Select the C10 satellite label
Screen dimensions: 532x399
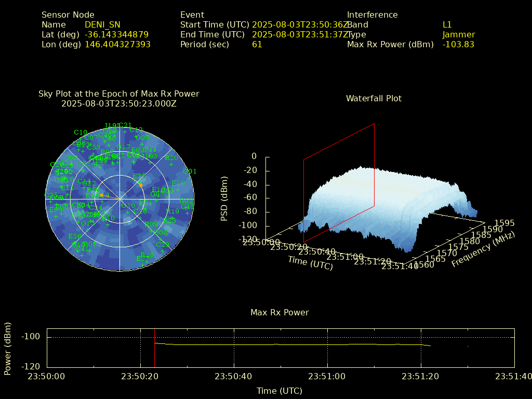(x=81, y=132)
